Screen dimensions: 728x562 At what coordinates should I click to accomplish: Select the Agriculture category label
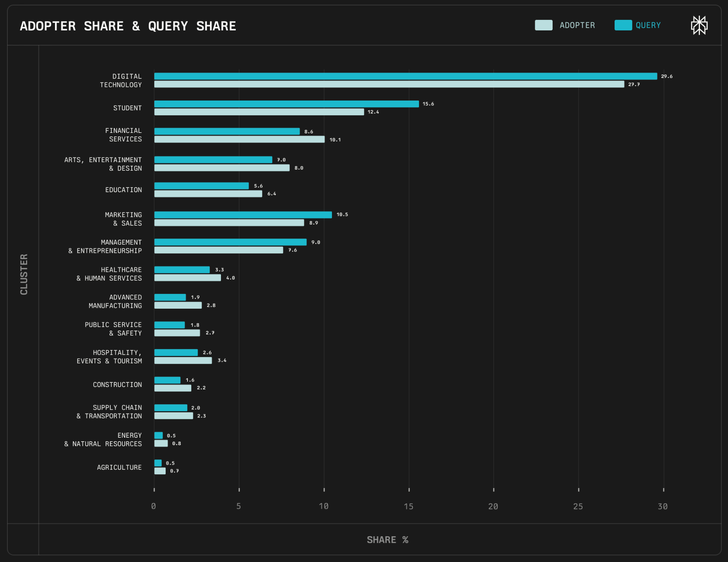119,467
